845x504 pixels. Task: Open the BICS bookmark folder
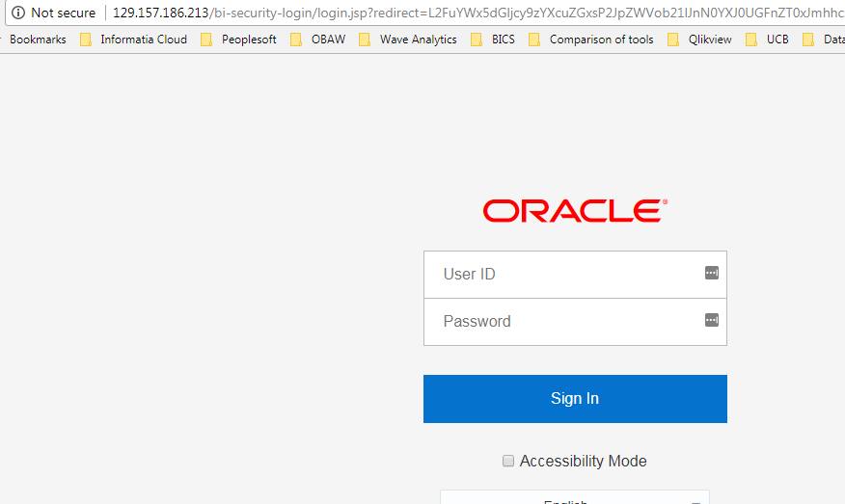[493, 40]
